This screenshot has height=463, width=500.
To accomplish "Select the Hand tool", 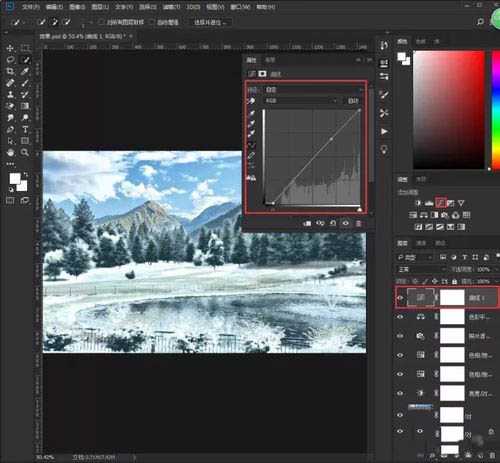I will [10, 152].
